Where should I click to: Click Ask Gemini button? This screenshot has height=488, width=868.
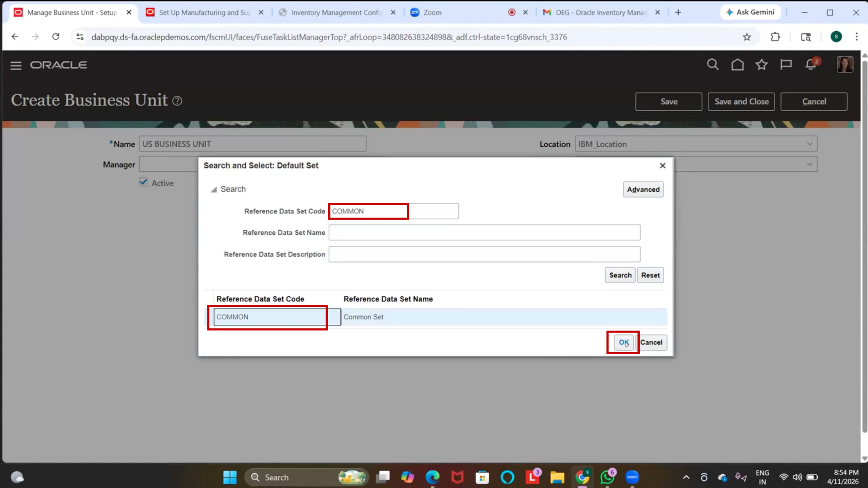coord(750,12)
